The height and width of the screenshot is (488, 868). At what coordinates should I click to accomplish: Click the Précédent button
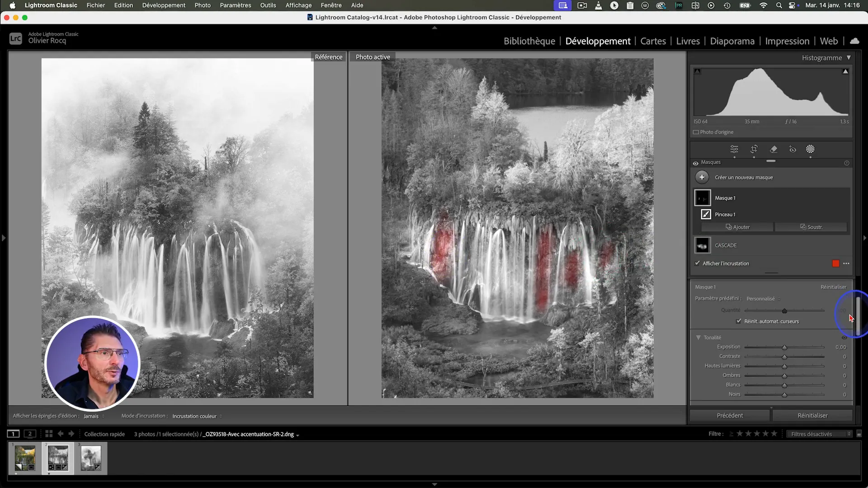pos(730,415)
